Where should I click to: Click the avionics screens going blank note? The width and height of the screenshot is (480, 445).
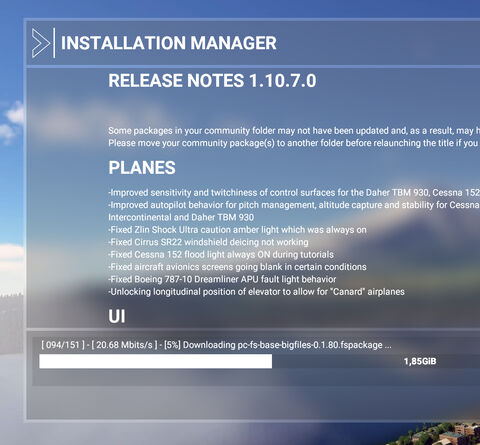pyautogui.click(x=237, y=267)
